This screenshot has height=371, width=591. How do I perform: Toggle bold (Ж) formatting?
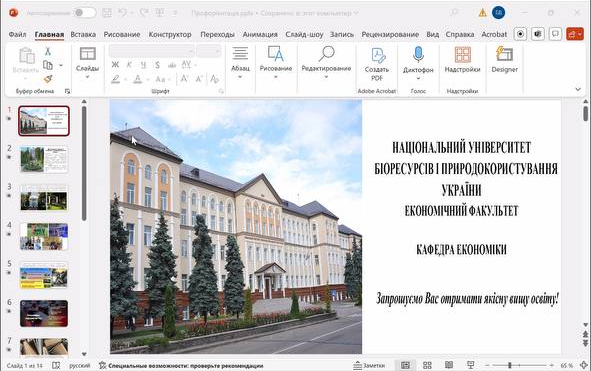[x=115, y=65]
